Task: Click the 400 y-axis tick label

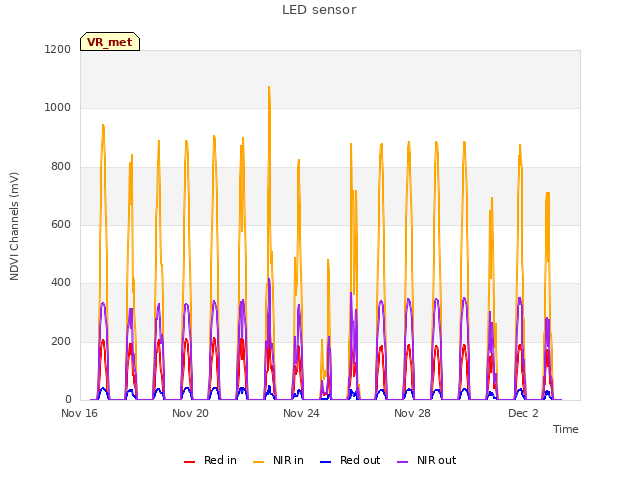Action: [x=61, y=283]
